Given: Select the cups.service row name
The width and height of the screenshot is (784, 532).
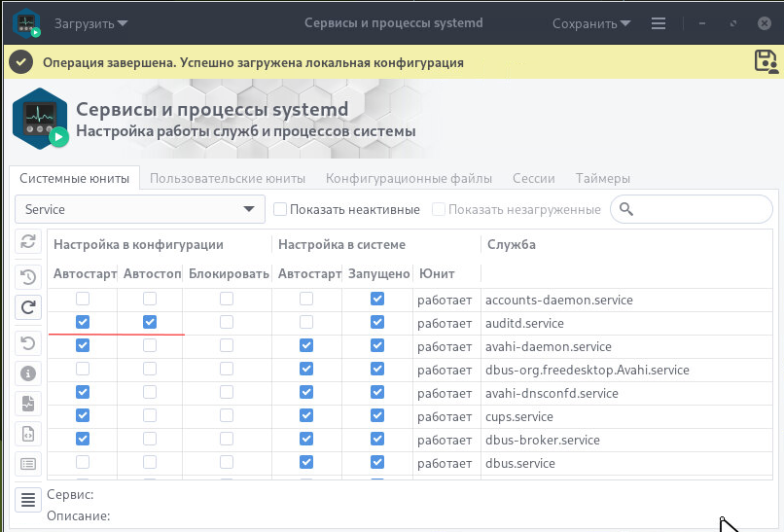Looking at the screenshot, I should pos(518,416).
